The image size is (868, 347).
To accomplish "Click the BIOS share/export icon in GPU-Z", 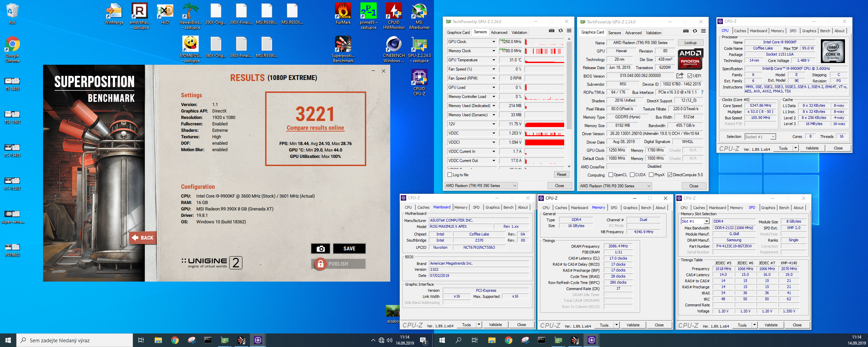I will click(680, 76).
